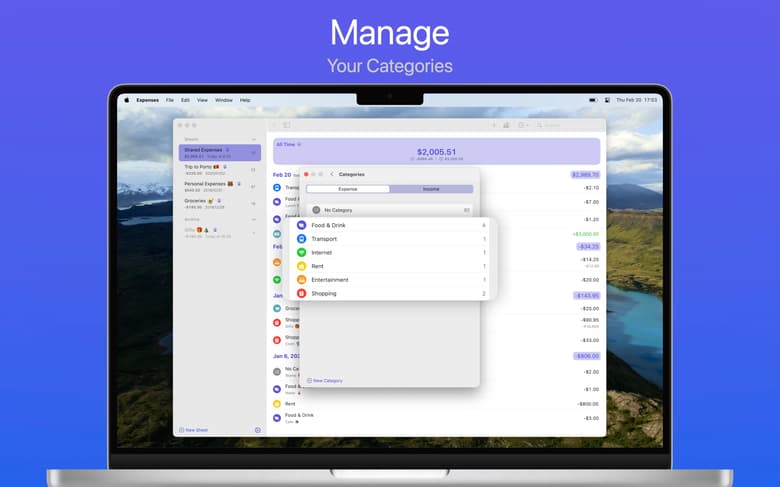This screenshot has height=487, width=780.
Task: Click the gray No Category transaction icon
Action: [x=277, y=372]
